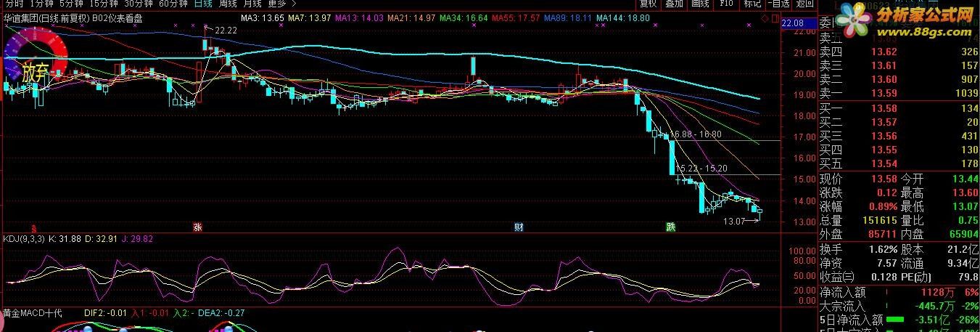Click the 大宗流入 -445.7万 row
This screenshot has width=980, height=332.
point(899,306)
